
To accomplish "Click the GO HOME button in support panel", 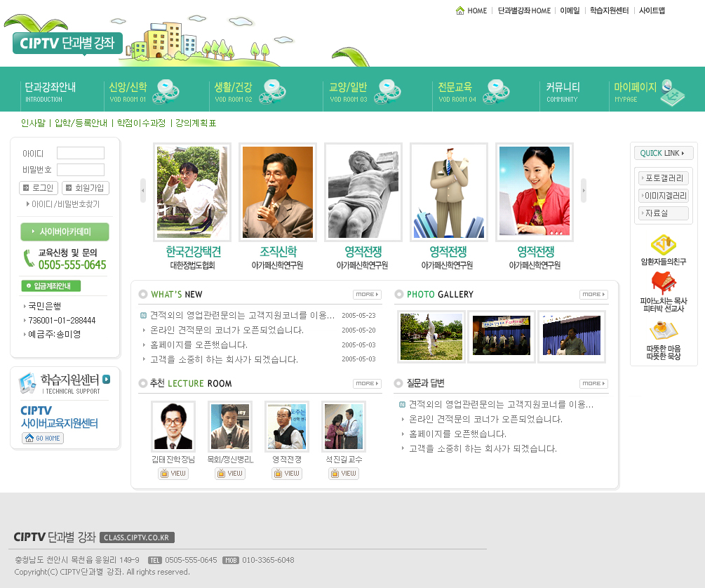I will pyautogui.click(x=42, y=438).
